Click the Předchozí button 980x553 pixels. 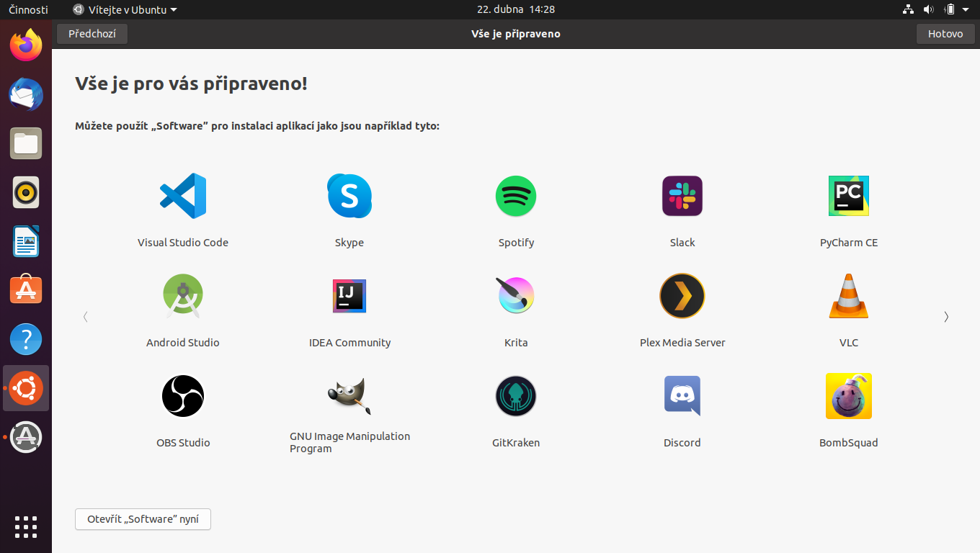92,34
